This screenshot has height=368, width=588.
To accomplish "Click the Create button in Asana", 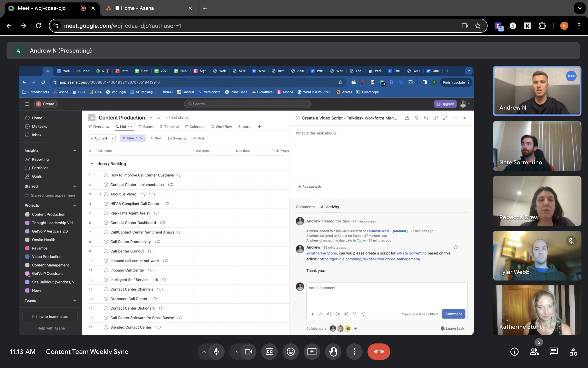I will 46,104.
